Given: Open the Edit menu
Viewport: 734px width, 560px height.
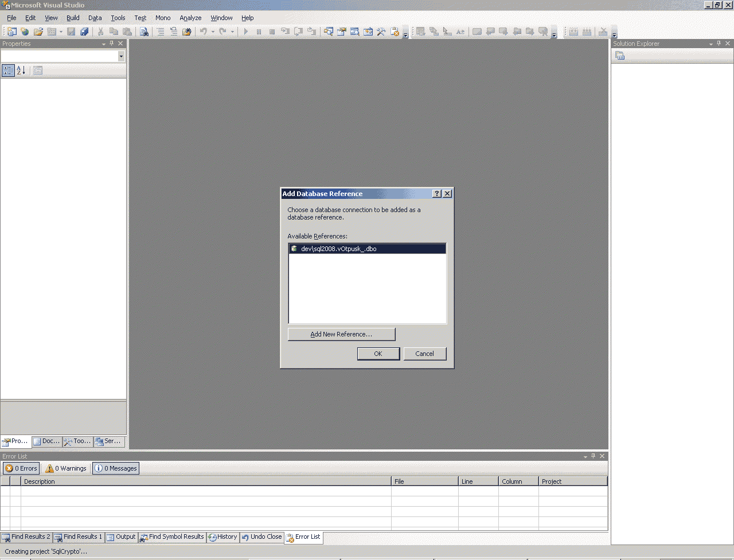Looking at the screenshot, I should (x=30, y=18).
